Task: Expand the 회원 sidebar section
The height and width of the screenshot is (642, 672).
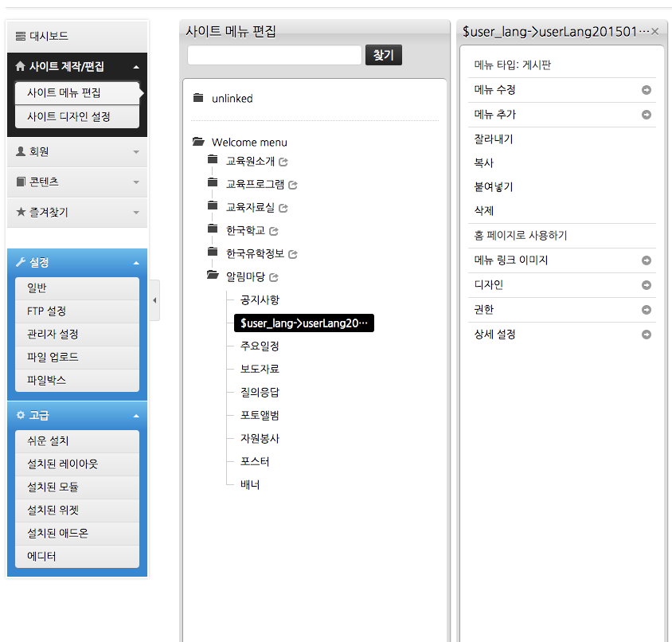Action: tap(77, 151)
